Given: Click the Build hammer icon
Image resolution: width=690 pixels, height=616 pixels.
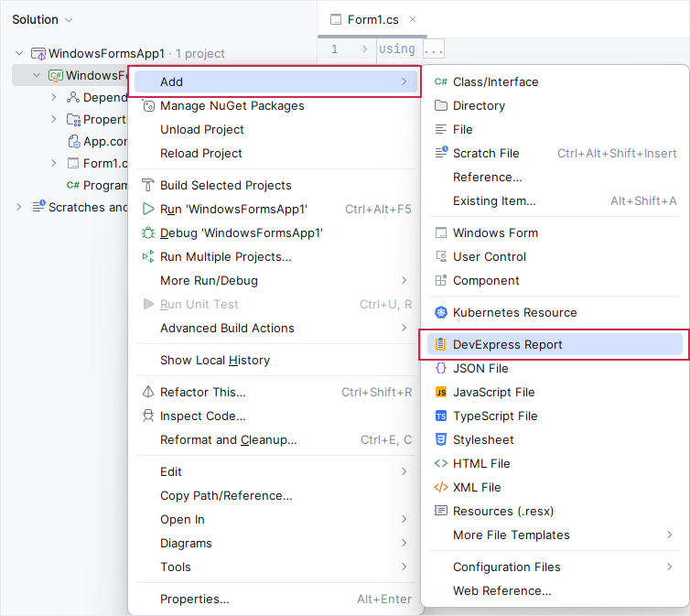Looking at the screenshot, I should 148,185.
